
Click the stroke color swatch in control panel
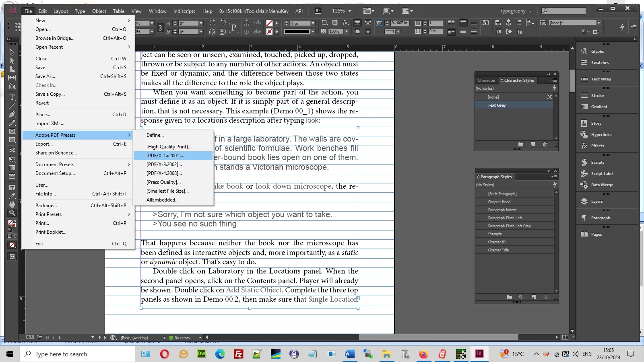click(x=270, y=31)
